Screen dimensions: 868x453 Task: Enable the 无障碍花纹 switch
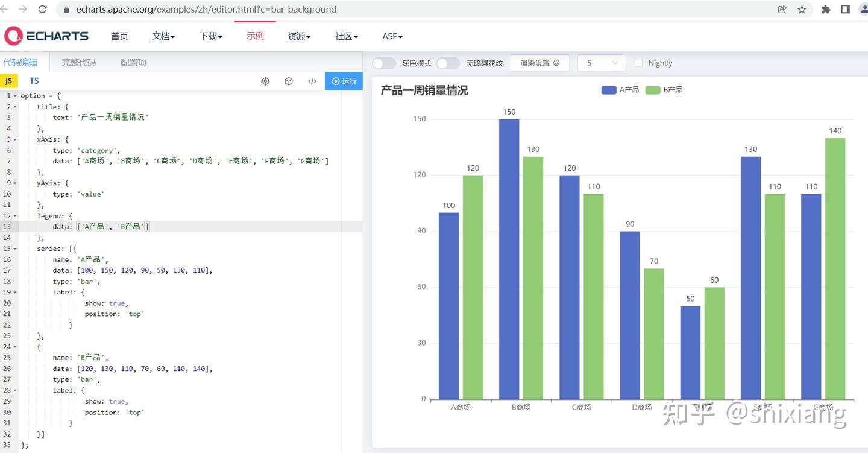(448, 63)
